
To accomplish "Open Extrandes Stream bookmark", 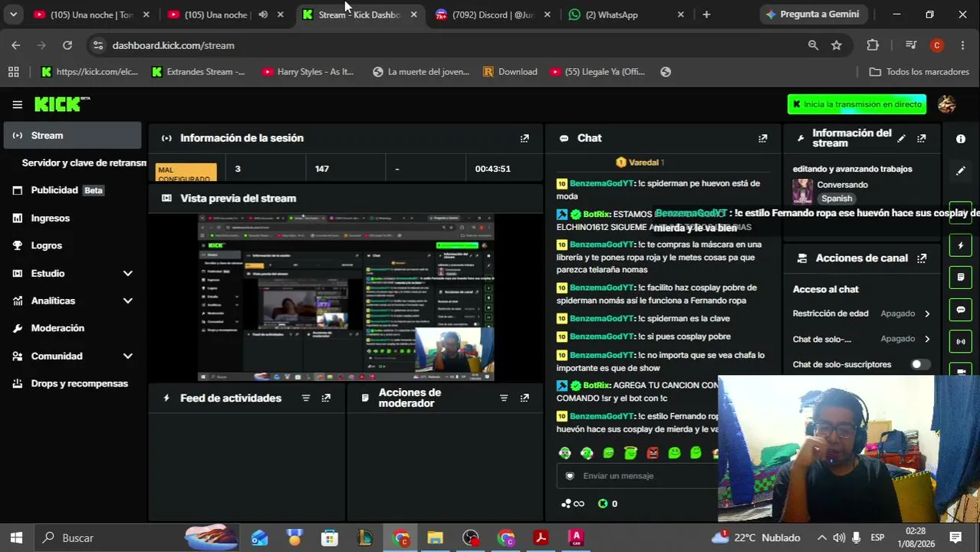I will coord(199,72).
